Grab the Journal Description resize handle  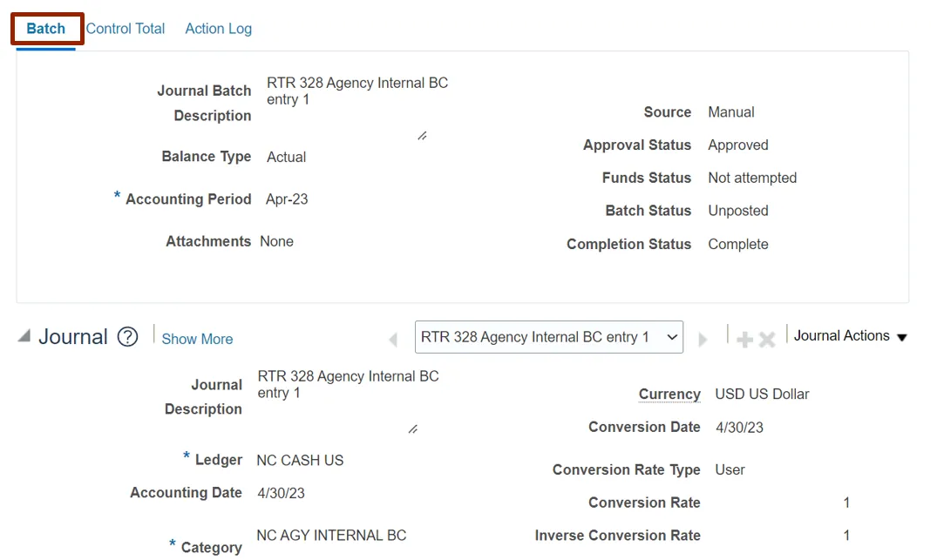pos(412,429)
